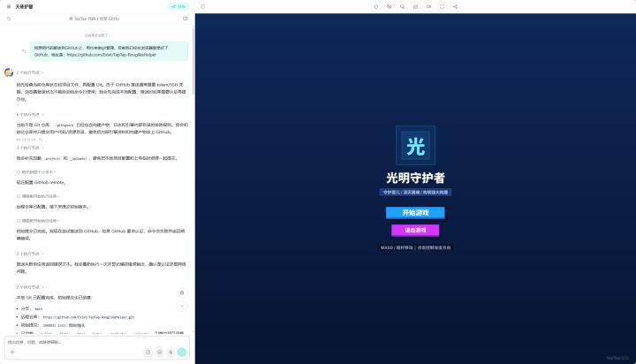The width and height of the screenshot is (636, 364).
Task: Toggle the sidebar panel layout icon
Action: (x=203, y=6)
